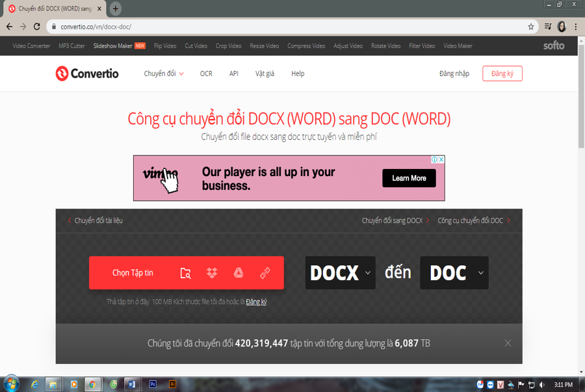Click the Chọn Tập tin button

coord(133,272)
